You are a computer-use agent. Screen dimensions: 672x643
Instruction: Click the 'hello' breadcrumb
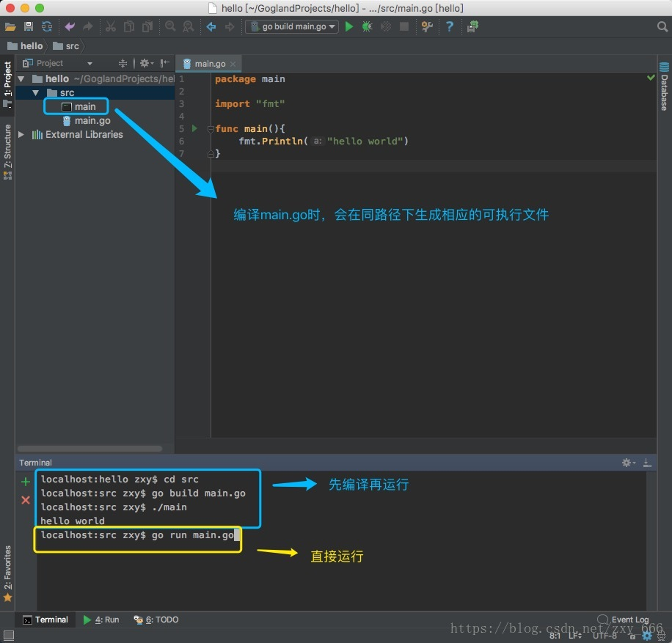25,46
